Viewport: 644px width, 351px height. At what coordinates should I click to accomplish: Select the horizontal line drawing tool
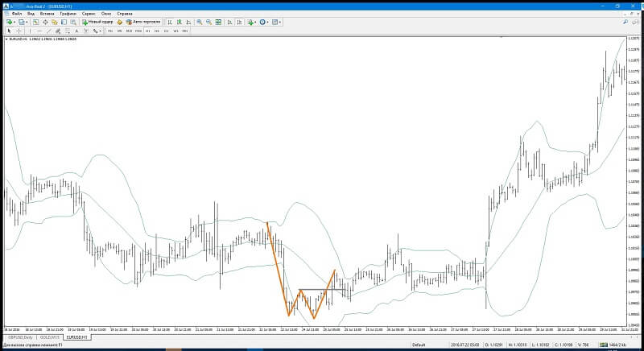coord(39,31)
